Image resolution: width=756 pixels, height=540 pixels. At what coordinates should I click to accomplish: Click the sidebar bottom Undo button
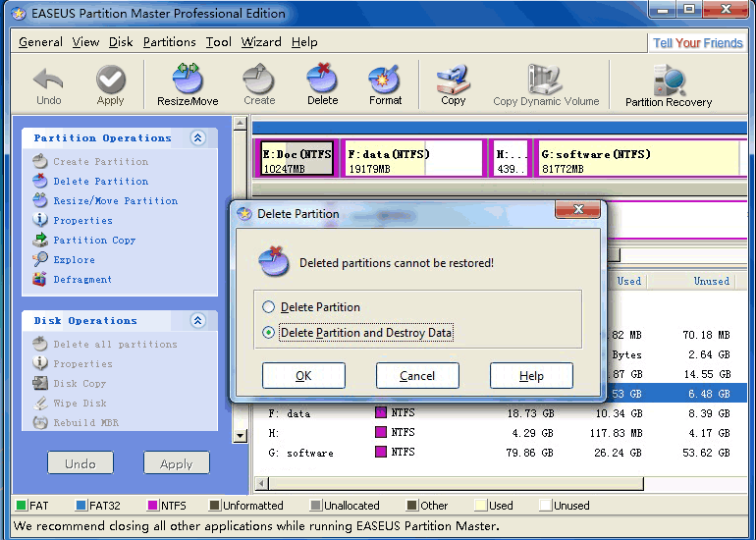pos(81,463)
